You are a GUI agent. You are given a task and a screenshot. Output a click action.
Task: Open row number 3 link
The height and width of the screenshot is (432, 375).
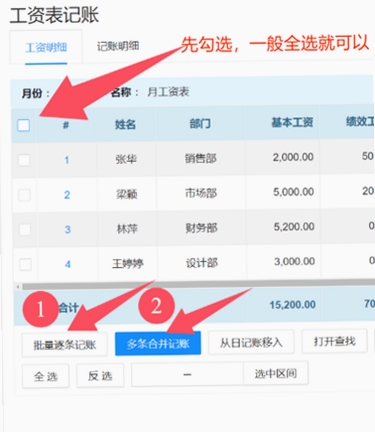pos(68,229)
